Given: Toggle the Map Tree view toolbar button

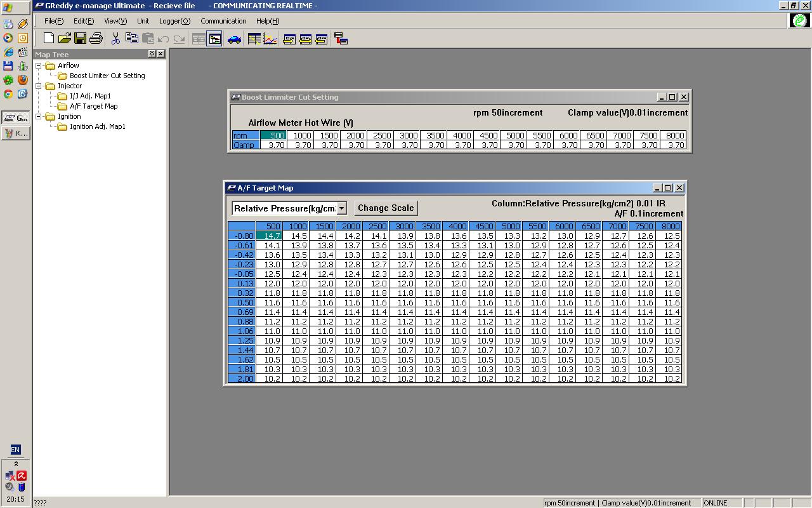Looking at the screenshot, I should [x=214, y=39].
